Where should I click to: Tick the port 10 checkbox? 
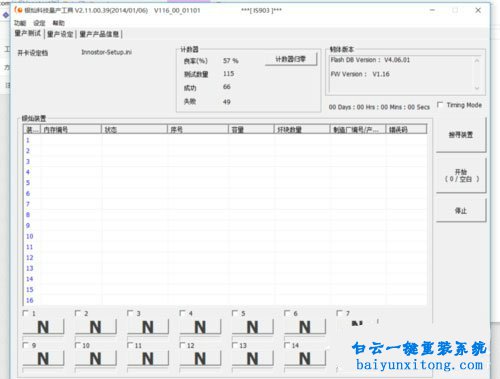tap(78, 345)
